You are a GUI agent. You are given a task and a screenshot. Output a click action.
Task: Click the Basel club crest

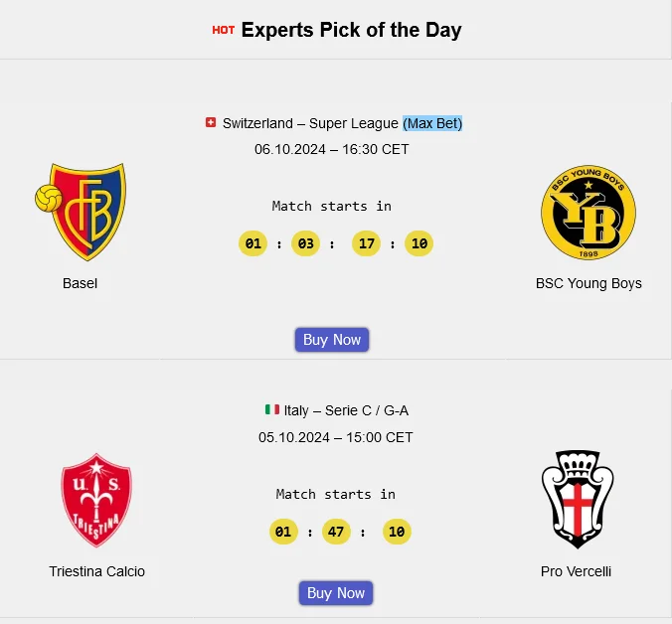pos(81,212)
